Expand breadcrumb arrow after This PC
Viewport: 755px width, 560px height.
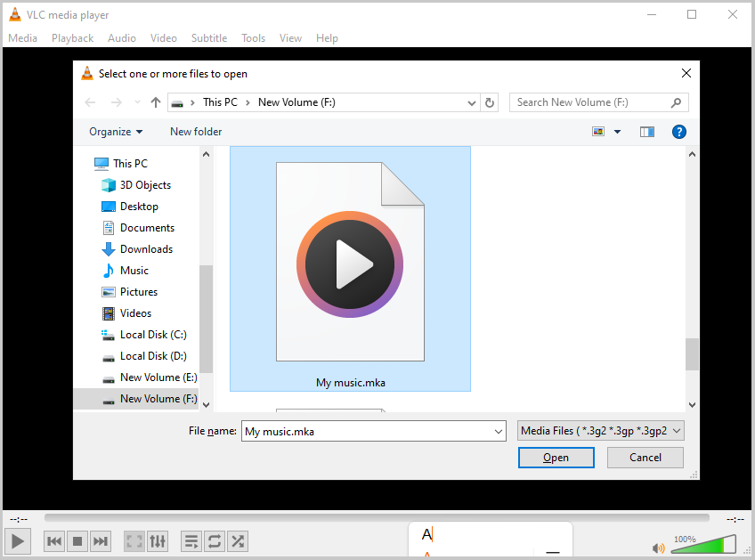coord(248,102)
